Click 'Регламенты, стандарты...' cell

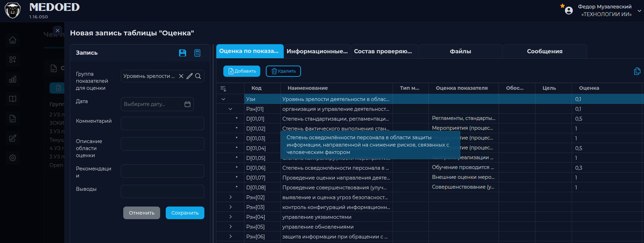coord(464,118)
